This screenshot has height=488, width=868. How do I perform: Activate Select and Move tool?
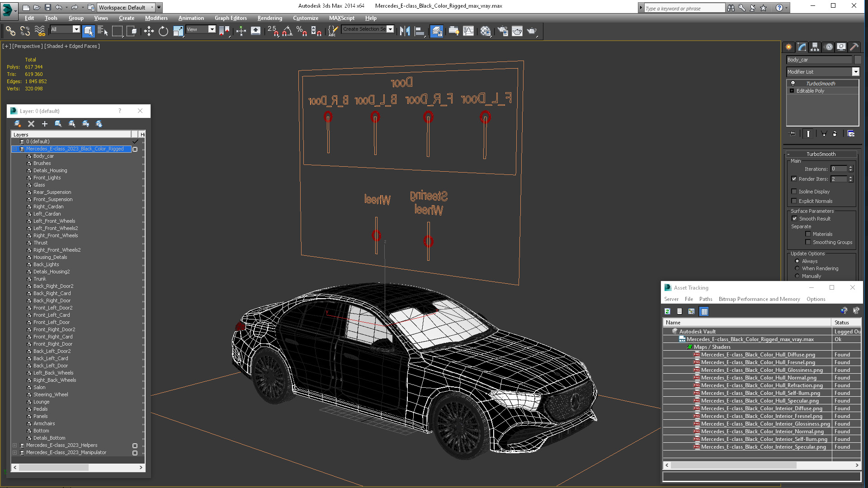tap(149, 31)
